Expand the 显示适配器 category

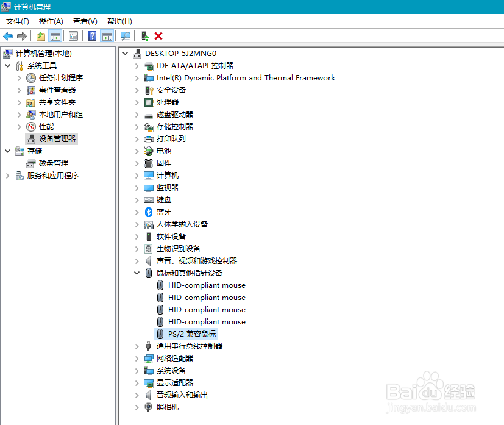[137, 383]
